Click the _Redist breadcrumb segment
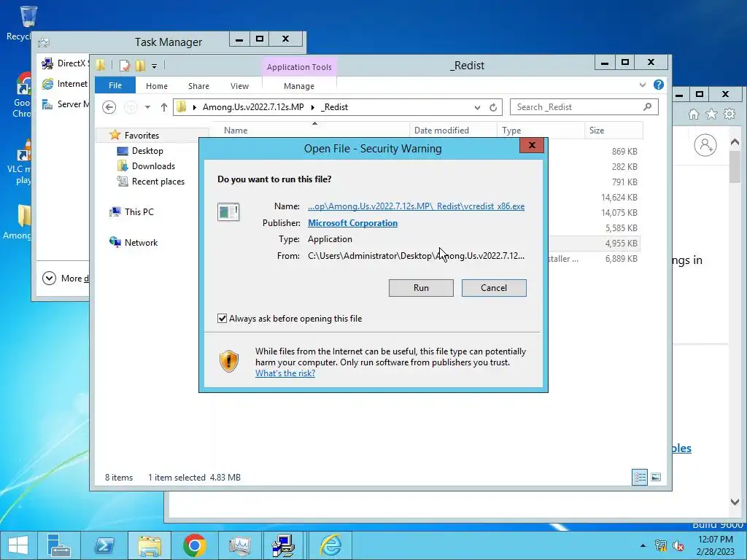 (x=334, y=107)
